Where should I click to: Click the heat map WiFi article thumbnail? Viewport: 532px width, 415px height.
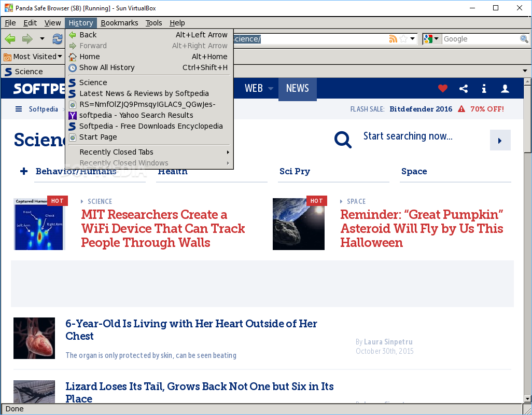39,224
